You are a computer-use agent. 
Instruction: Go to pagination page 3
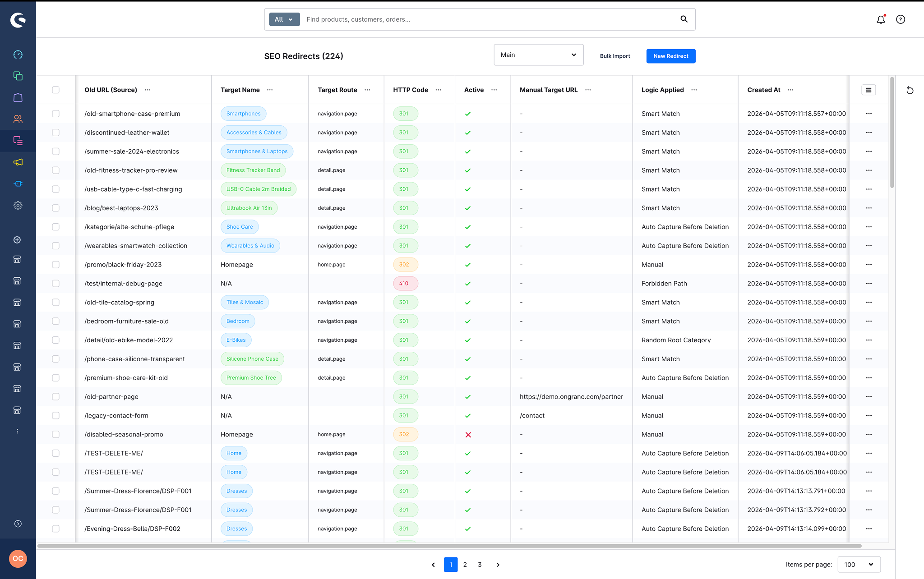click(480, 565)
